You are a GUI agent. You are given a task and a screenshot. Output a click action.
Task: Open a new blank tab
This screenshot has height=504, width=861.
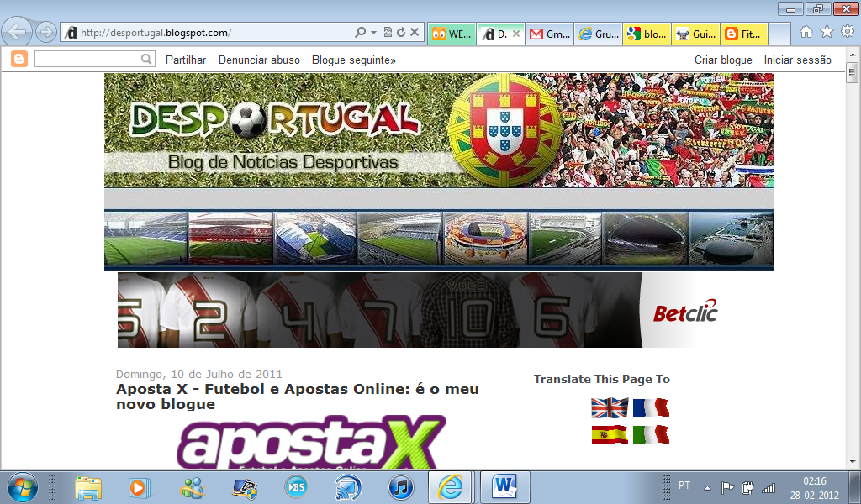coord(779,34)
